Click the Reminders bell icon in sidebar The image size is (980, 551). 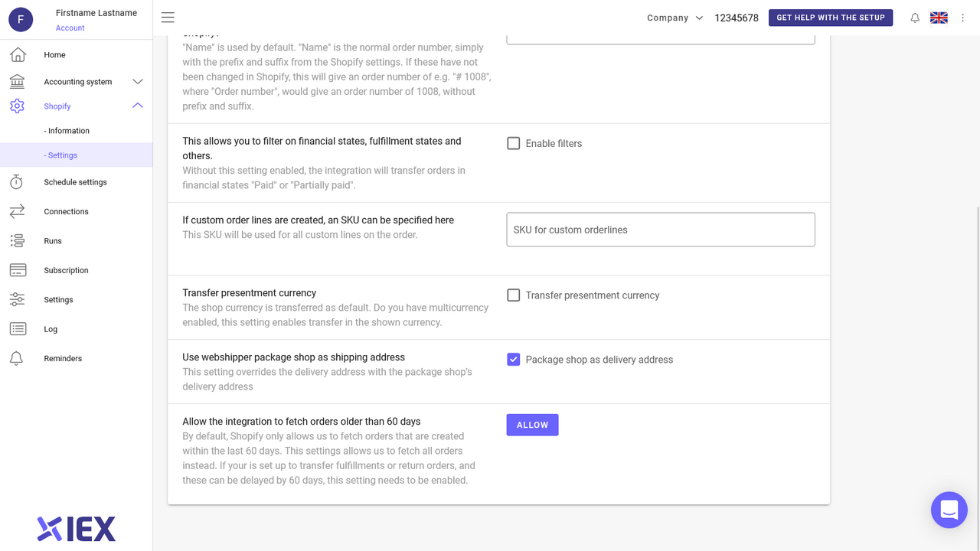[x=18, y=358]
